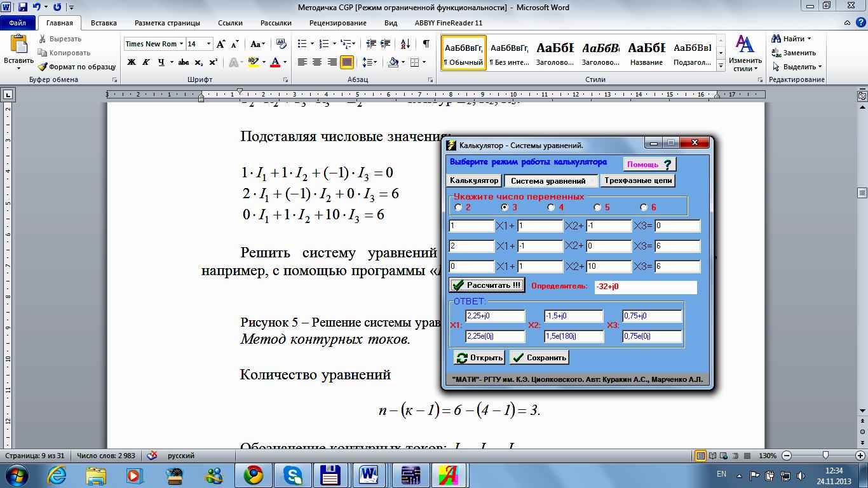
Task: Expand the font size dropdown
Action: point(208,44)
